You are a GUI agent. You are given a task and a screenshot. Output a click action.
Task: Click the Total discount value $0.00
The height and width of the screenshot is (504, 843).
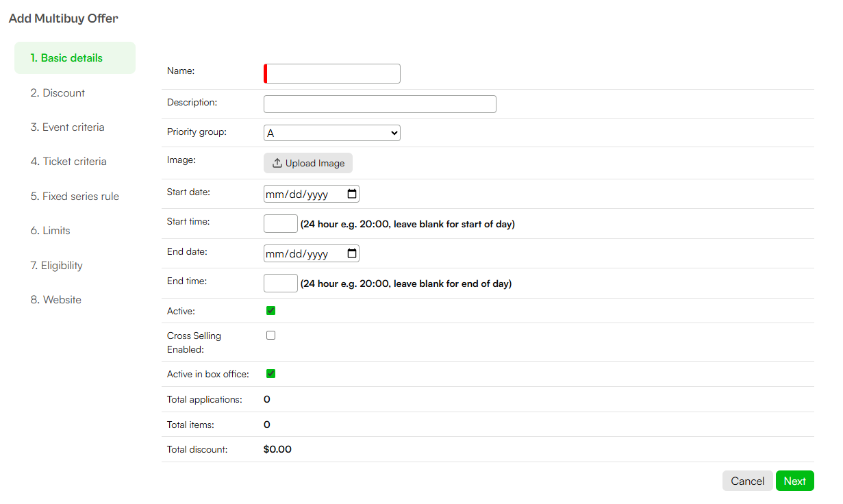[x=277, y=450]
